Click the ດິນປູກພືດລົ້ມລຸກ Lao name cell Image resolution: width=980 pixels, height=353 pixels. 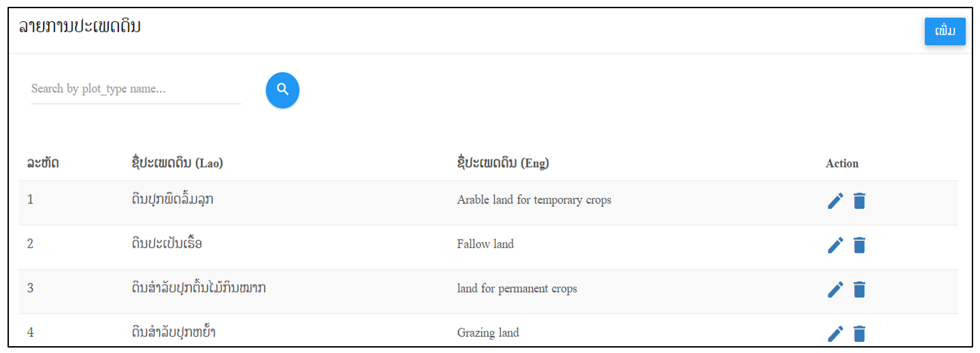click(x=177, y=200)
